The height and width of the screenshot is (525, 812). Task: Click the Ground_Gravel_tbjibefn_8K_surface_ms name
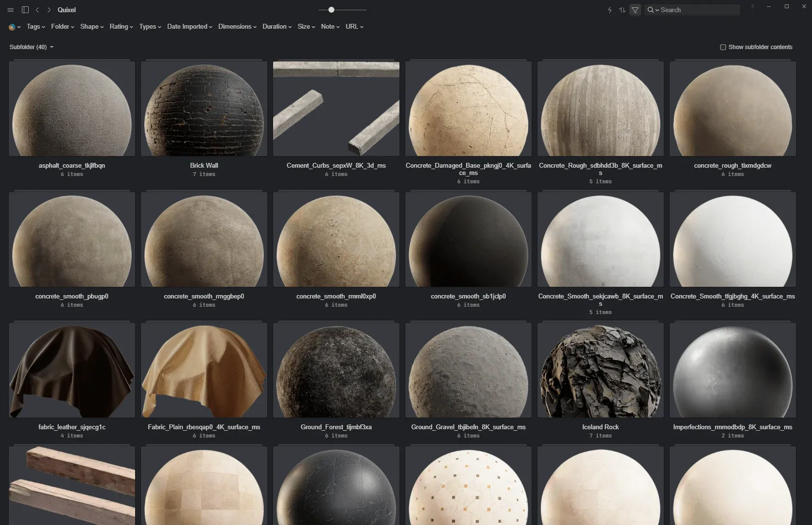468,427
